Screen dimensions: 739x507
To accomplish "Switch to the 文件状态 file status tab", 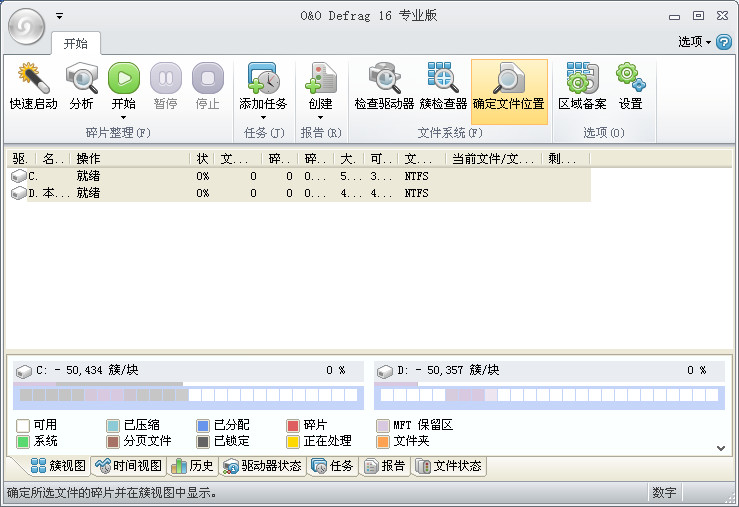I will click(448, 466).
